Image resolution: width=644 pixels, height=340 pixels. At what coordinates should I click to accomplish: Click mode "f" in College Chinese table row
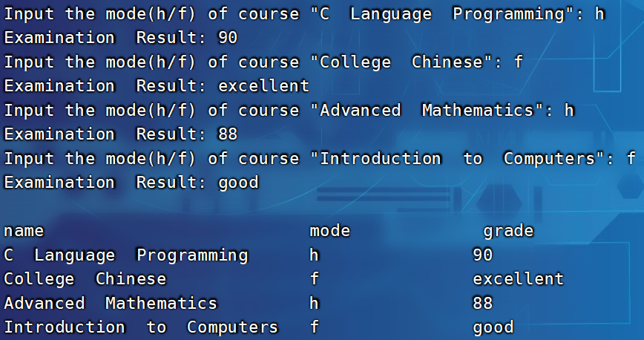point(315,279)
